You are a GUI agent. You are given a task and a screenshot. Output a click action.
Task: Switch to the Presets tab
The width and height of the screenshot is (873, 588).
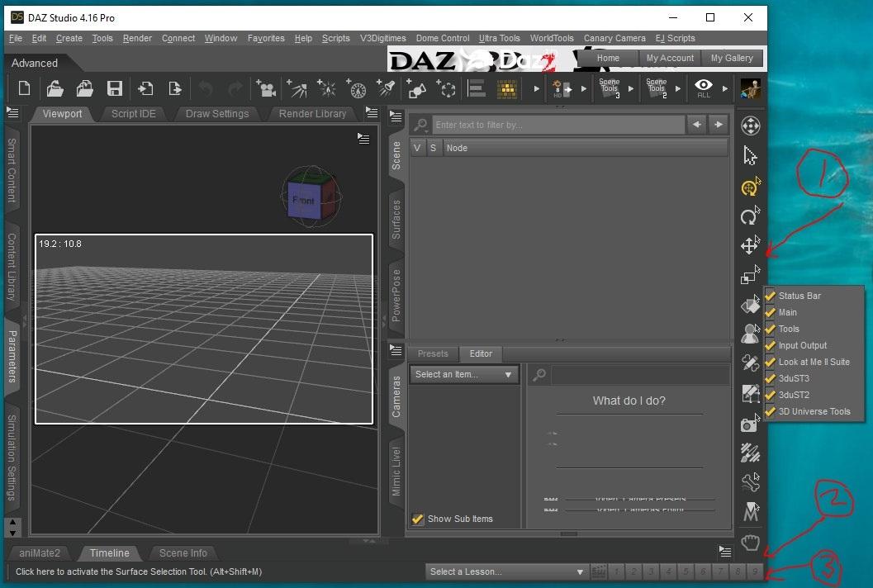433,353
